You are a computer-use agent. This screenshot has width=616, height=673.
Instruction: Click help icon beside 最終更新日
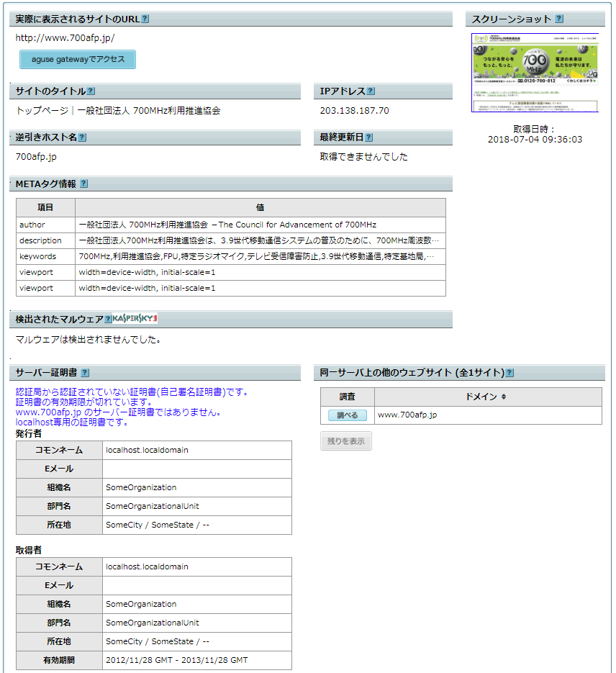369,137
